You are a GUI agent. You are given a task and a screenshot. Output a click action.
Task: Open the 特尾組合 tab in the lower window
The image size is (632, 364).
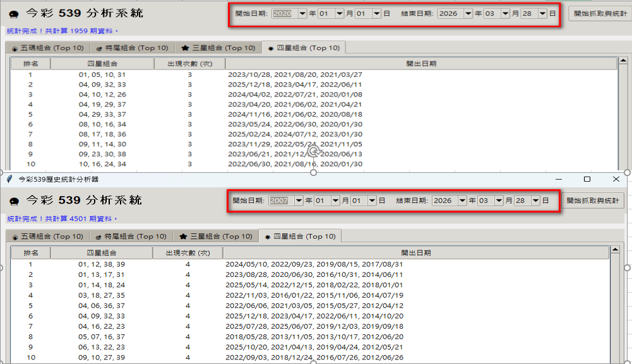click(x=131, y=237)
